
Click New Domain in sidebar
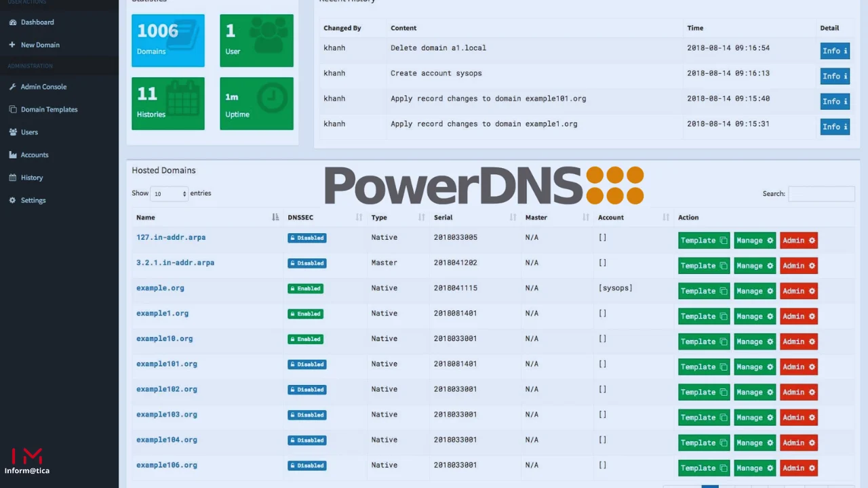pos(40,45)
